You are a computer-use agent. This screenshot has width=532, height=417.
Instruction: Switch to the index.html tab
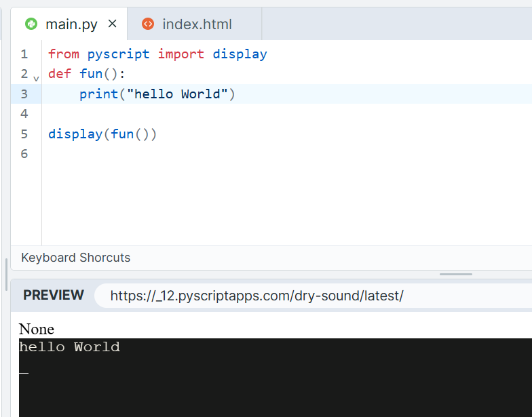197,24
